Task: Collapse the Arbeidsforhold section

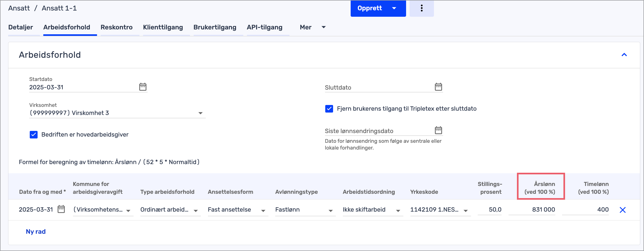Action: [624, 55]
